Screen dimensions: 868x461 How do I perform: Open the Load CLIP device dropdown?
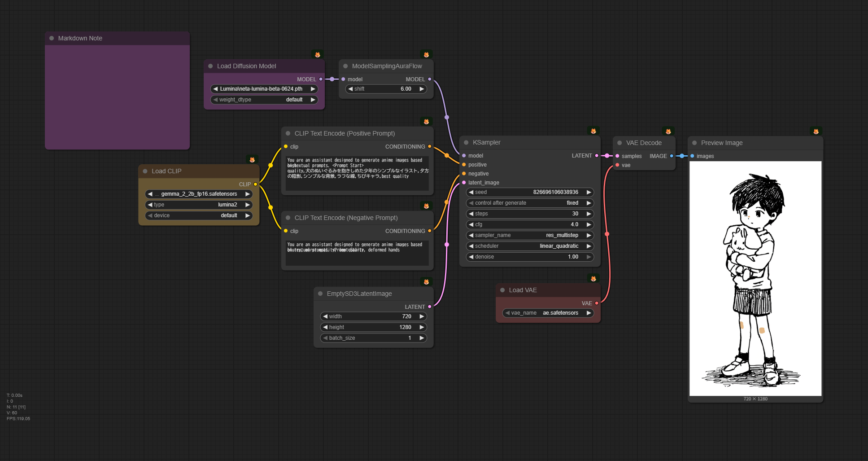[199, 215]
